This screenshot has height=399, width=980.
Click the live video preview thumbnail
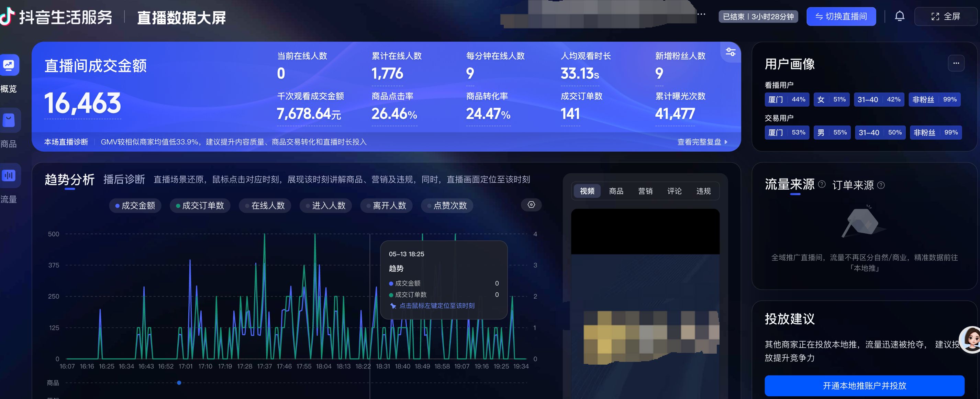pos(645,303)
